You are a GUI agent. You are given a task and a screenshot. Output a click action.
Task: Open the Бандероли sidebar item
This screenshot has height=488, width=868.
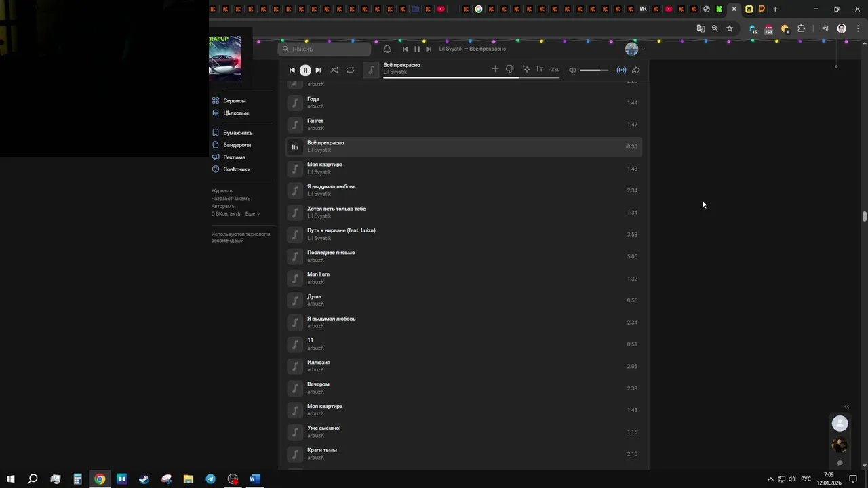click(231, 145)
